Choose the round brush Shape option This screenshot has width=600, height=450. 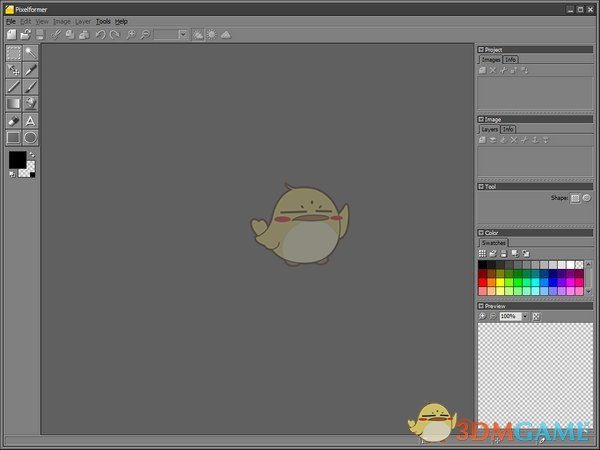pos(586,198)
